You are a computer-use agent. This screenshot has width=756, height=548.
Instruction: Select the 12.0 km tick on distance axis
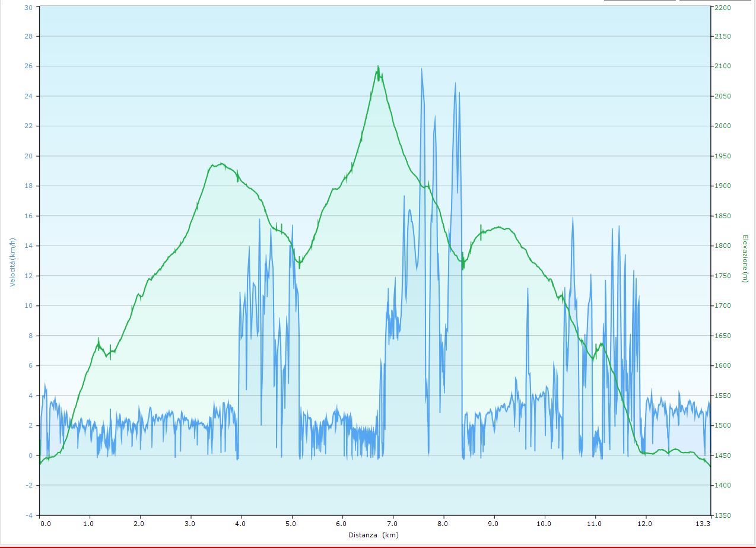click(x=645, y=524)
